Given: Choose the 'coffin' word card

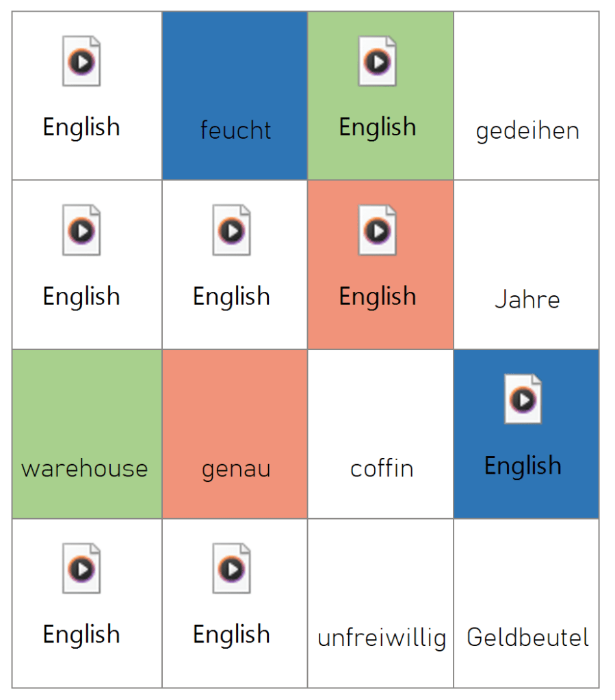Looking at the screenshot, I should [380, 434].
